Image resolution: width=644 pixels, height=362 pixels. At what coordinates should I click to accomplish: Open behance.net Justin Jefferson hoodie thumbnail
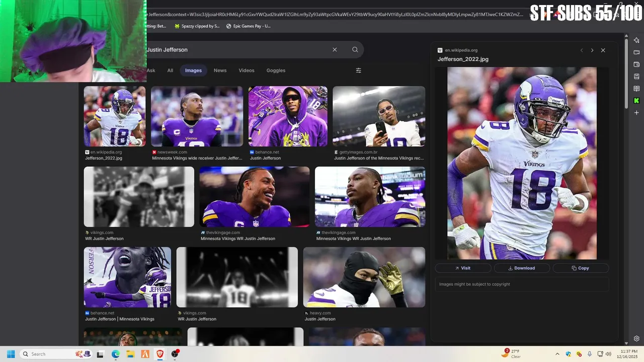(288, 116)
